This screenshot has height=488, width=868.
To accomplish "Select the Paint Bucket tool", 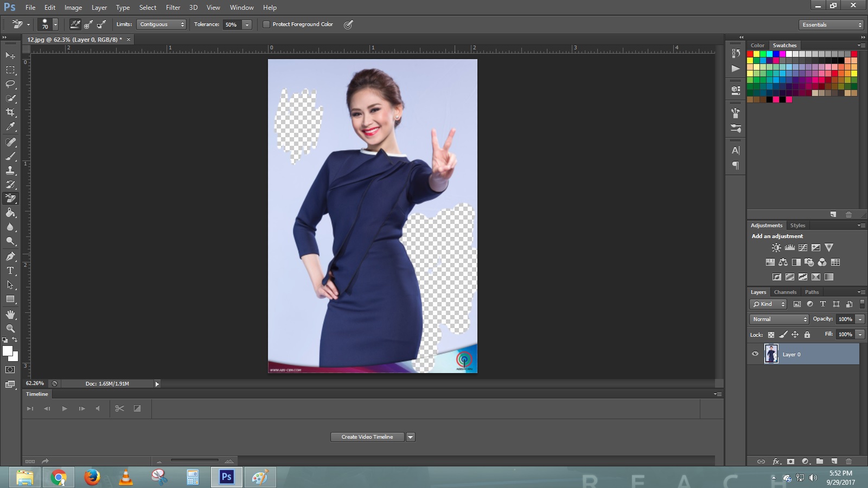I will point(10,213).
